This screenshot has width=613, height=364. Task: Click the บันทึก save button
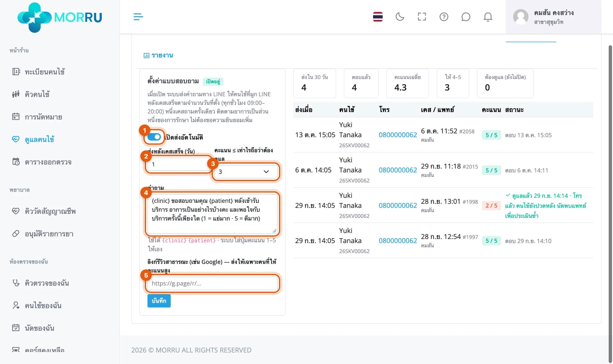click(159, 301)
